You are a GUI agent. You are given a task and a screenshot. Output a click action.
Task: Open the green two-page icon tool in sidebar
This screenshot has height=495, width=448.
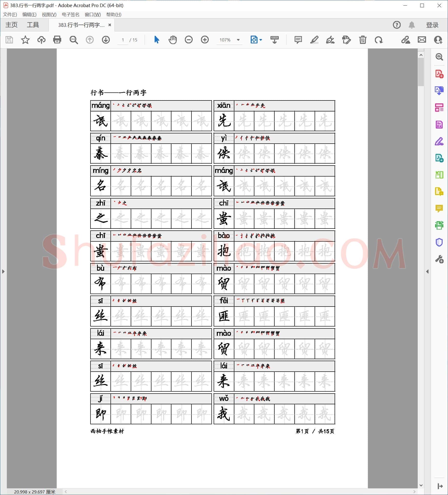tap(439, 175)
